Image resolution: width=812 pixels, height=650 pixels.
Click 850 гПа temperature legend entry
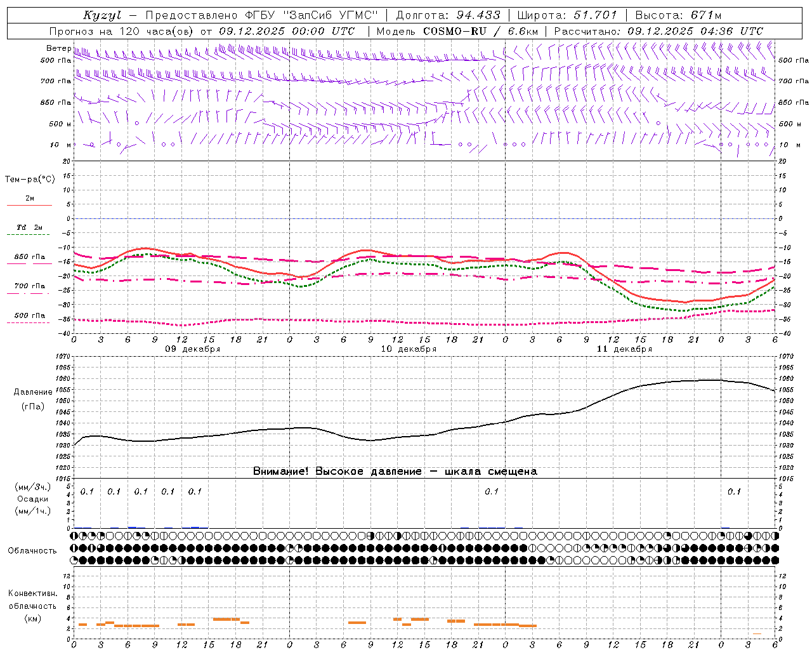coord(30,257)
